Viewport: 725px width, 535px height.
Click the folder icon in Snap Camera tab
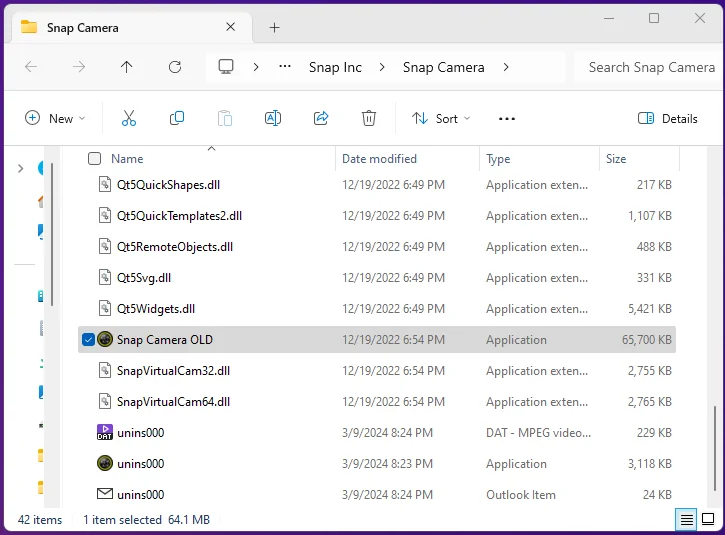coord(29,27)
